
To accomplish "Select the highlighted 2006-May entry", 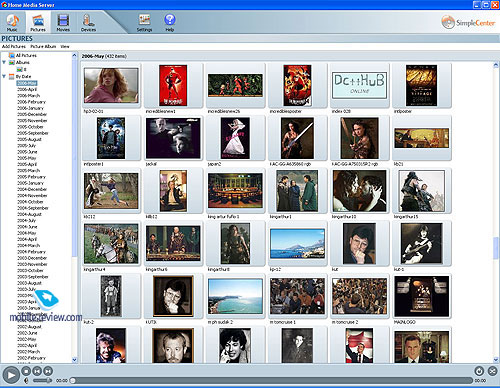I will point(27,83).
